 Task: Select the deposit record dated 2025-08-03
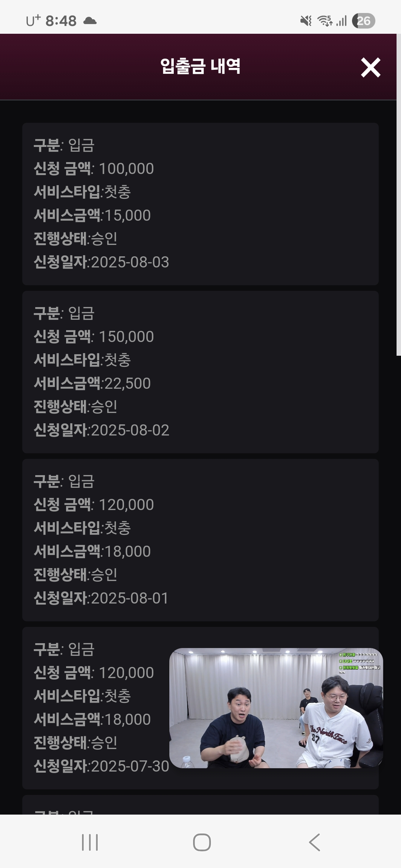tap(200, 204)
